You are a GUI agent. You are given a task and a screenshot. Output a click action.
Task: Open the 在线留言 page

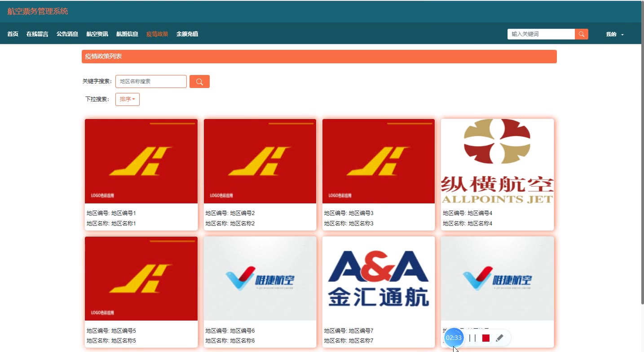pos(37,34)
